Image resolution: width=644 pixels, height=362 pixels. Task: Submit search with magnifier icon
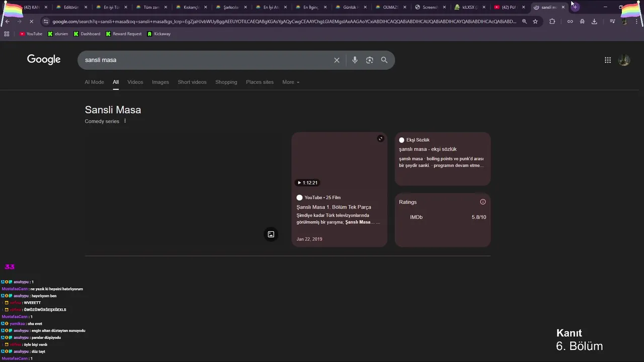(x=384, y=60)
